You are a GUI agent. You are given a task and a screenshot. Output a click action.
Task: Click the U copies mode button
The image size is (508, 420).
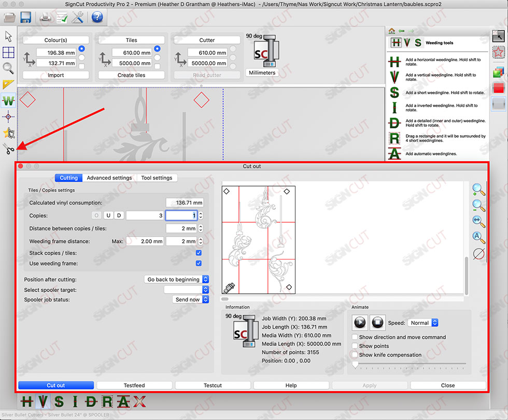108,215
